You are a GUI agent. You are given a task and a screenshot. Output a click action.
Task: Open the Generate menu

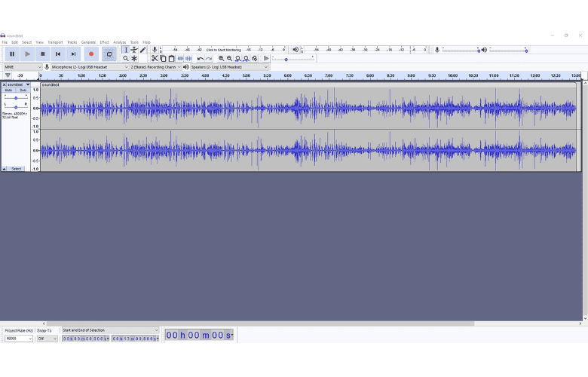88,42
